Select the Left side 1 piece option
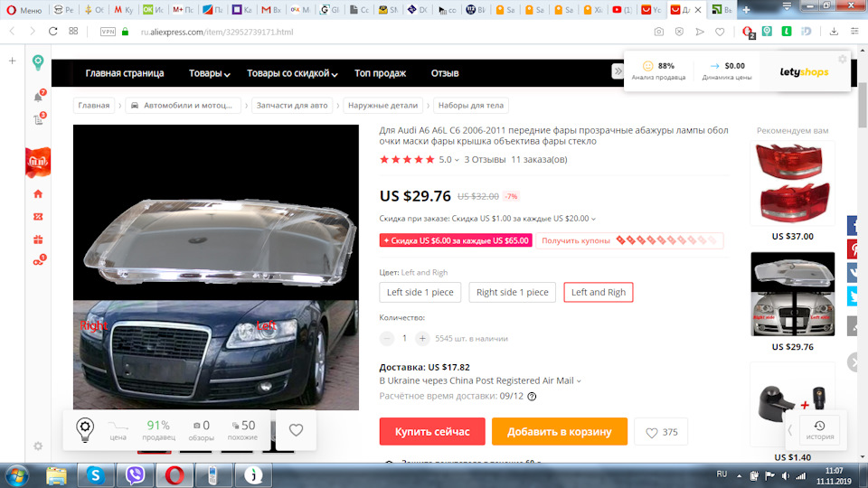 tap(420, 292)
